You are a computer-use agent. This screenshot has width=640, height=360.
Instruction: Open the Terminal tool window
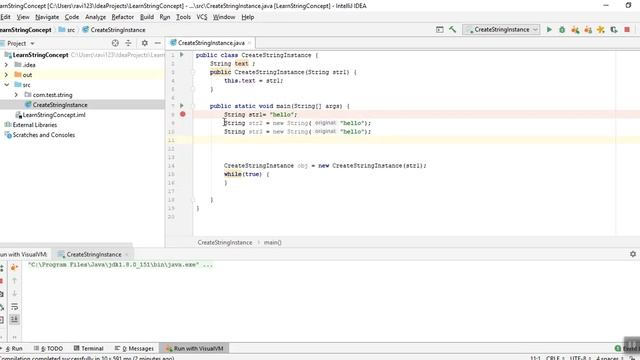pos(88,349)
